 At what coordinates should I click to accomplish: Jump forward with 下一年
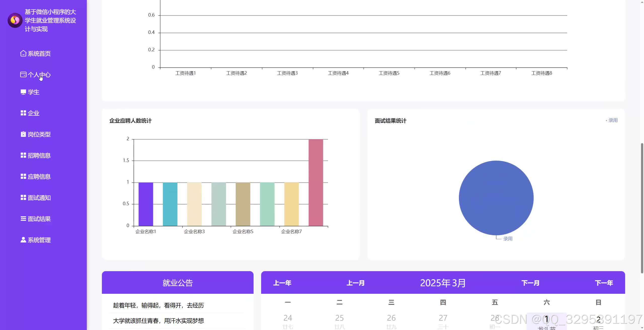coord(604,283)
